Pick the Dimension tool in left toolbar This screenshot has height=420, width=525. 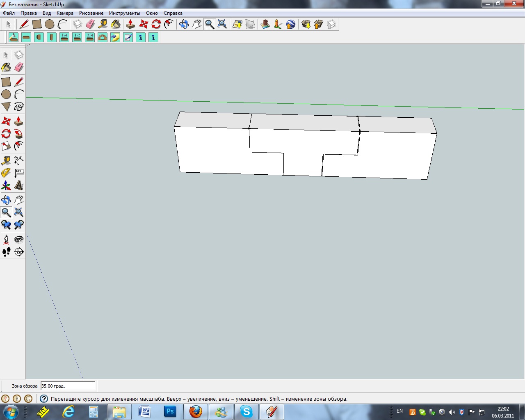click(18, 160)
